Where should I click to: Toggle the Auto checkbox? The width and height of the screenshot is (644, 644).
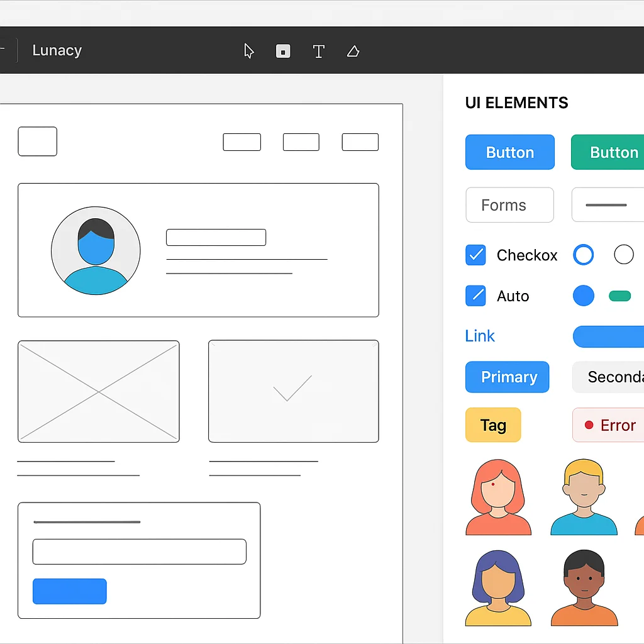tap(475, 296)
